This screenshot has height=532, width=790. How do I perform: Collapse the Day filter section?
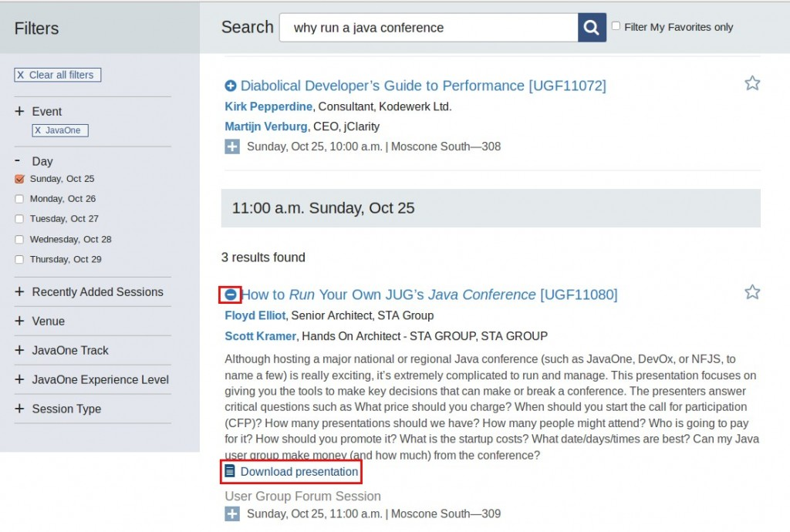[x=19, y=160]
